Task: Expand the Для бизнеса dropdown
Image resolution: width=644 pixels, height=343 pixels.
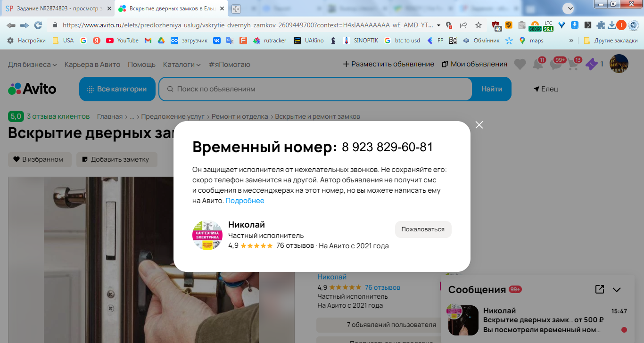Action: click(x=33, y=64)
